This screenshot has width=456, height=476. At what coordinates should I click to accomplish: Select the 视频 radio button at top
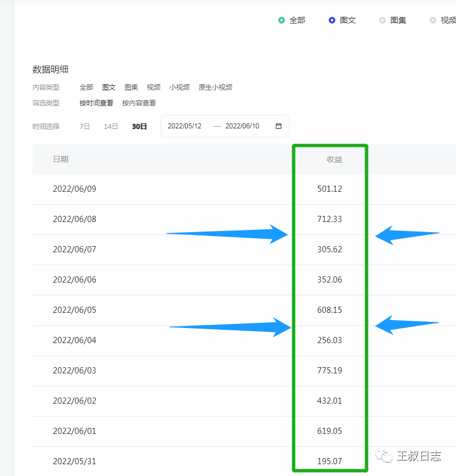pyautogui.click(x=432, y=20)
